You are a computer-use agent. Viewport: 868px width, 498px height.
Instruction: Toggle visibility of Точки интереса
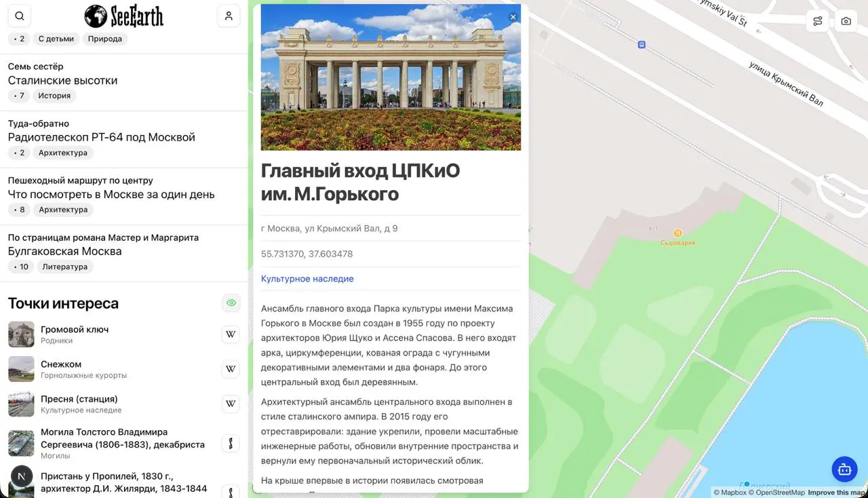click(231, 303)
